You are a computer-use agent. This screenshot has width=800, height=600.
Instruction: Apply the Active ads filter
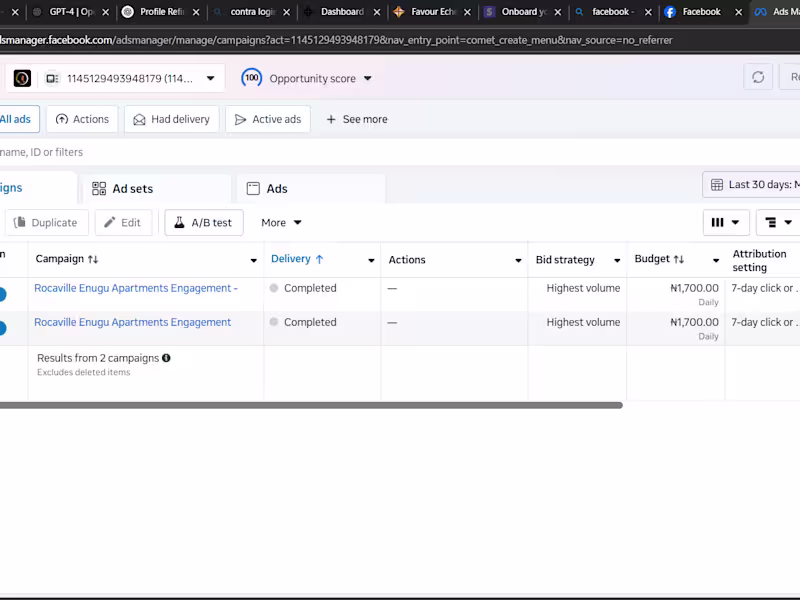point(268,119)
